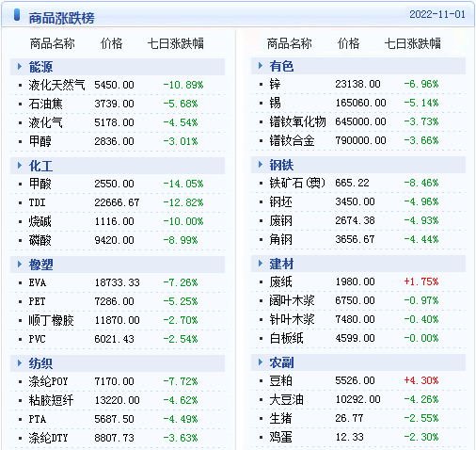Screen dimensions: 476x450
Task: Open the 有色 category heading
Action: (281, 66)
